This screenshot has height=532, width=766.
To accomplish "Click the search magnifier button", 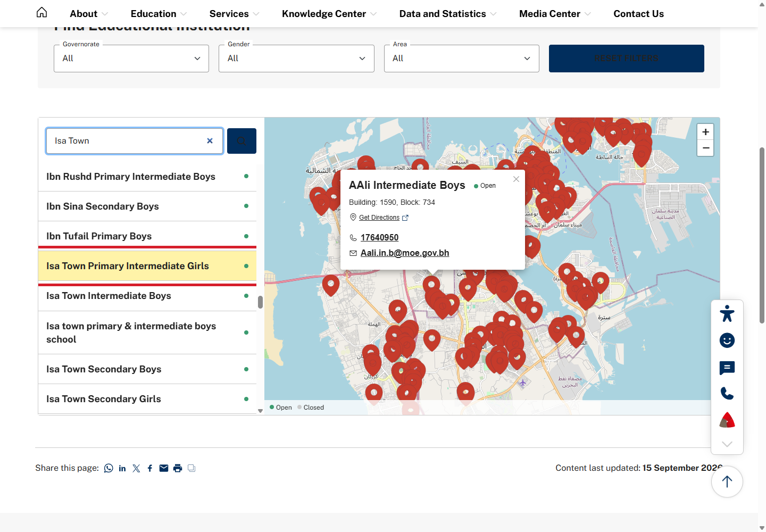I will coord(242,141).
